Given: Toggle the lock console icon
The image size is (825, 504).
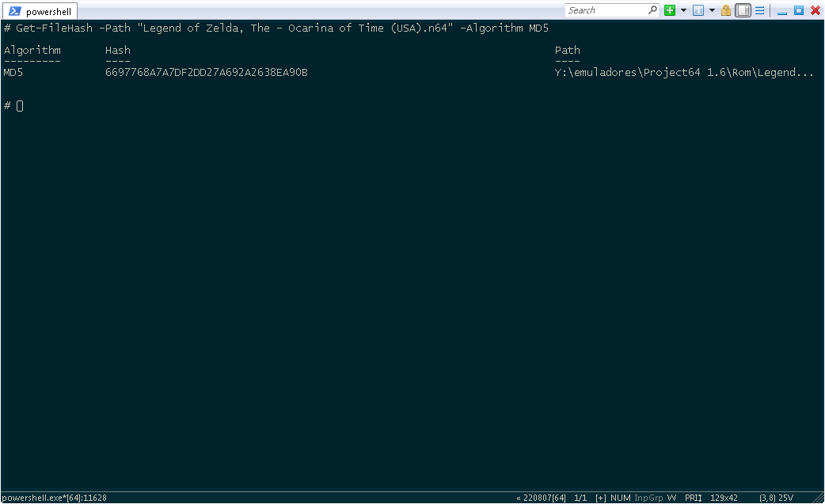Looking at the screenshot, I should [726, 10].
